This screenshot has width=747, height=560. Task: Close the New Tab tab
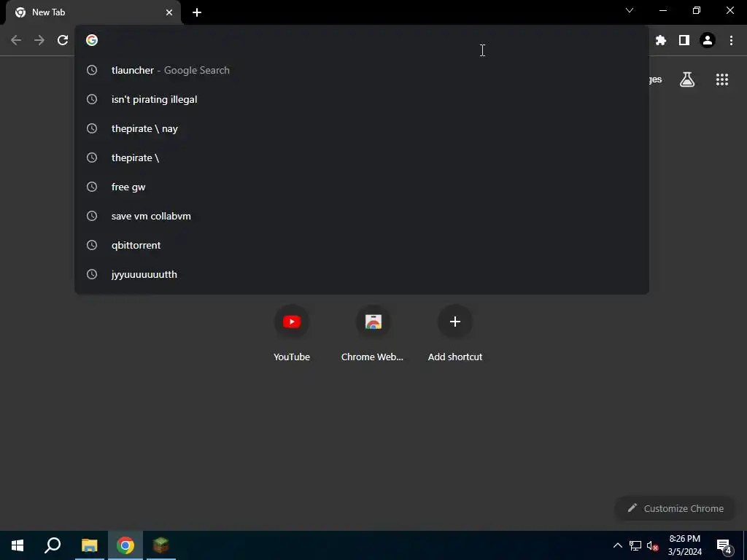[169, 12]
